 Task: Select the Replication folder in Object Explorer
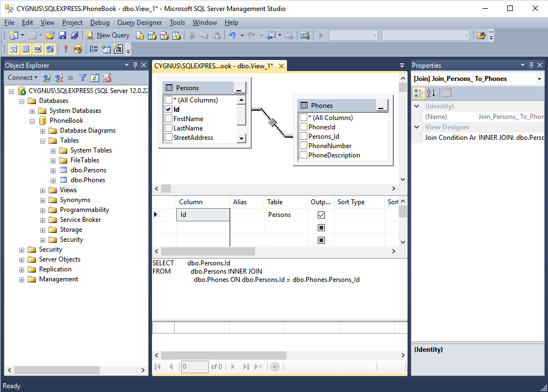tap(55, 269)
